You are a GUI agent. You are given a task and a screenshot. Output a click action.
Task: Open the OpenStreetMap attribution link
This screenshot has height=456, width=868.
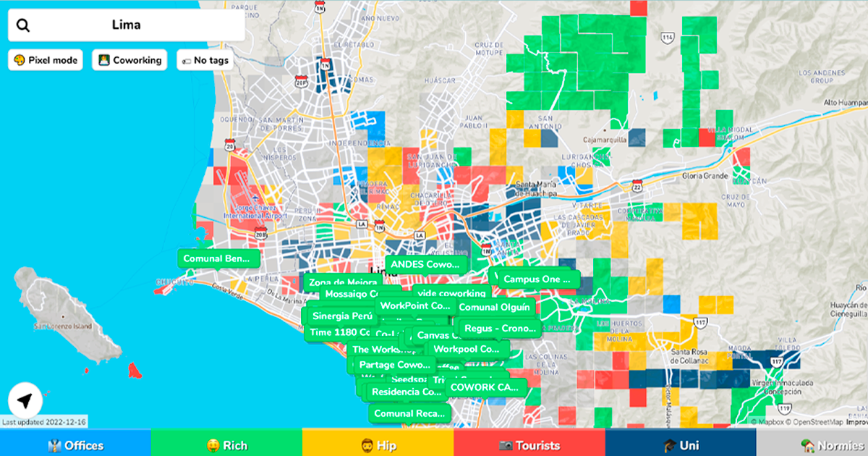[x=815, y=422]
